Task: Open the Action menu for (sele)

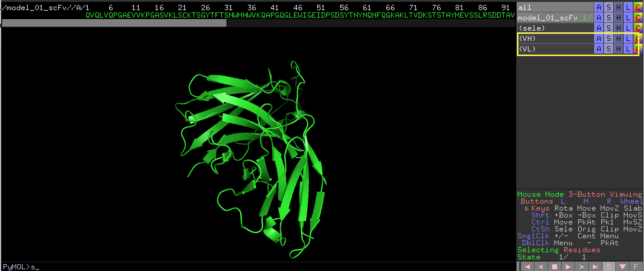Action: tap(599, 28)
